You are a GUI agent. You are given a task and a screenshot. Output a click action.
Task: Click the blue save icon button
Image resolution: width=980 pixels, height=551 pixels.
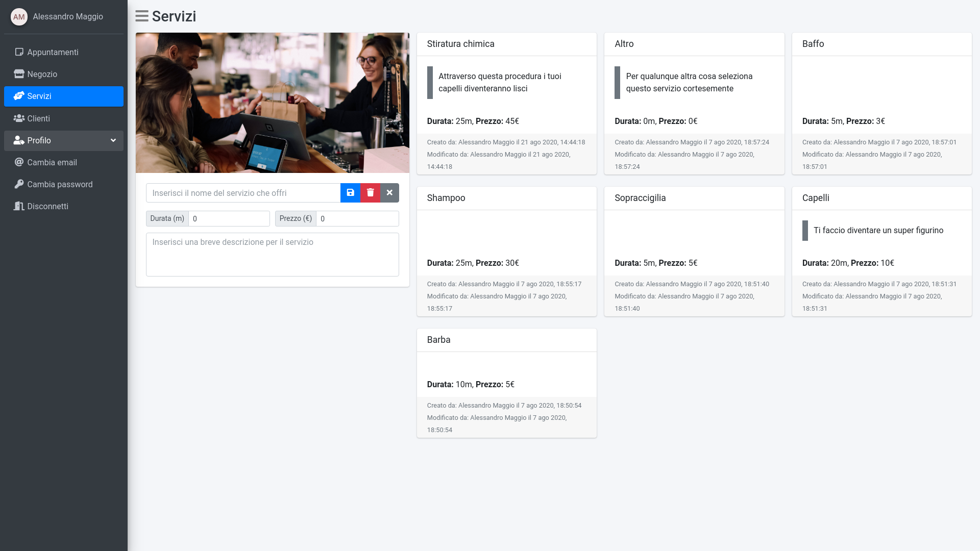pyautogui.click(x=350, y=193)
